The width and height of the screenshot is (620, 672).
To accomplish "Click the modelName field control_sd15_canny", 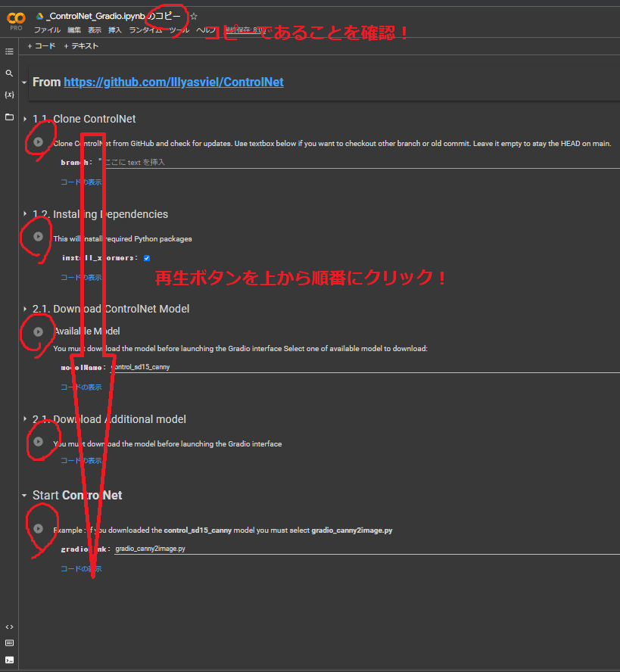I will point(366,367).
